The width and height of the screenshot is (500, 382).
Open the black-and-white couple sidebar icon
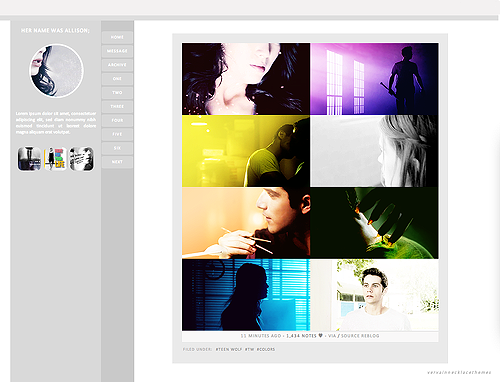(x=81, y=159)
